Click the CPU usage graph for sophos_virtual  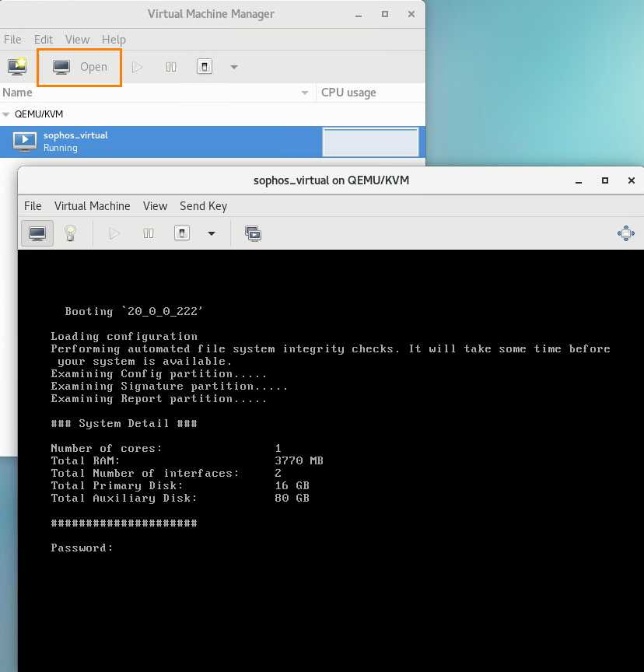pos(370,142)
